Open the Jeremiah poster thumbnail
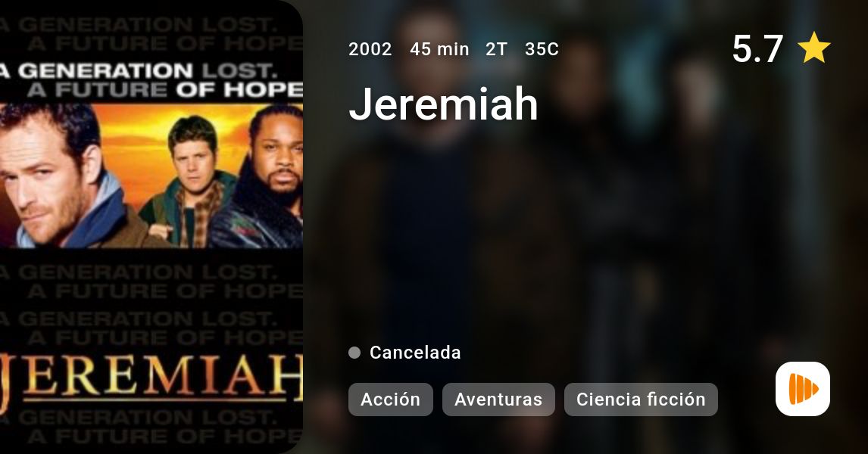The width and height of the screenshot is (868, 454). [151, 227]
